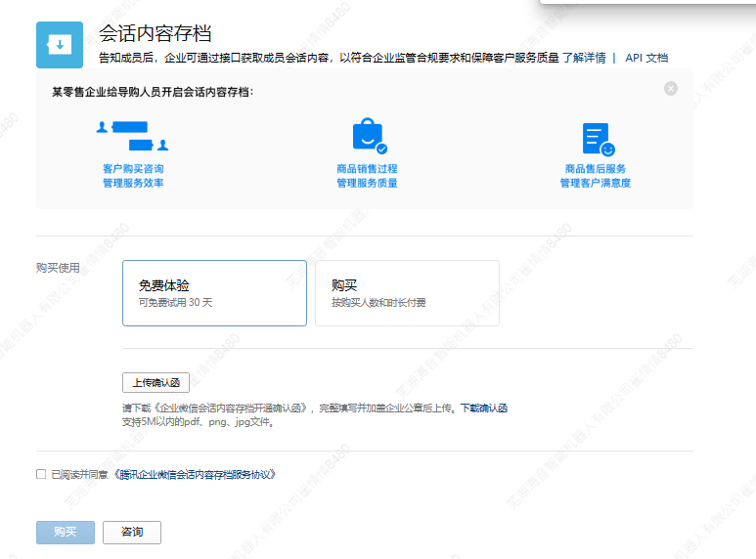Click the customer purchase consultation chat icon
This screenshot has height=559, width=756.
(133, 137)
